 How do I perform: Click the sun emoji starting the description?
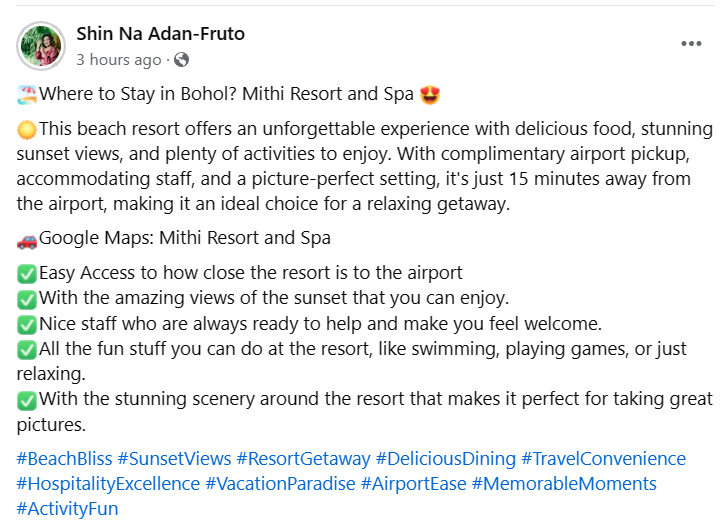click(27, 129)
